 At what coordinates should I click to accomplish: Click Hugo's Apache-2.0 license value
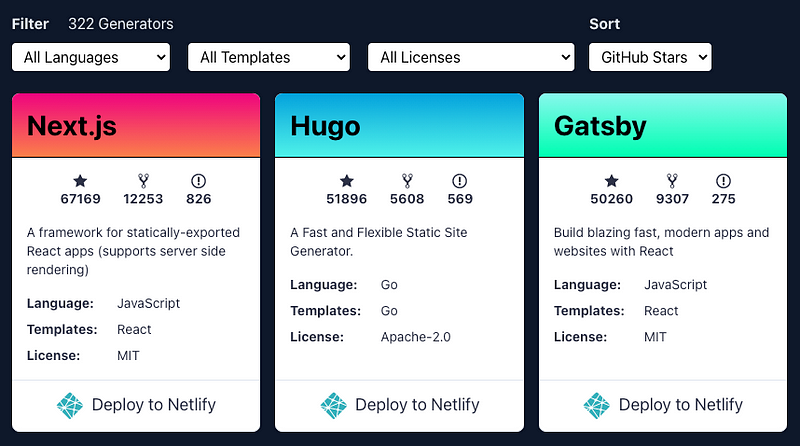coord(416,337)
